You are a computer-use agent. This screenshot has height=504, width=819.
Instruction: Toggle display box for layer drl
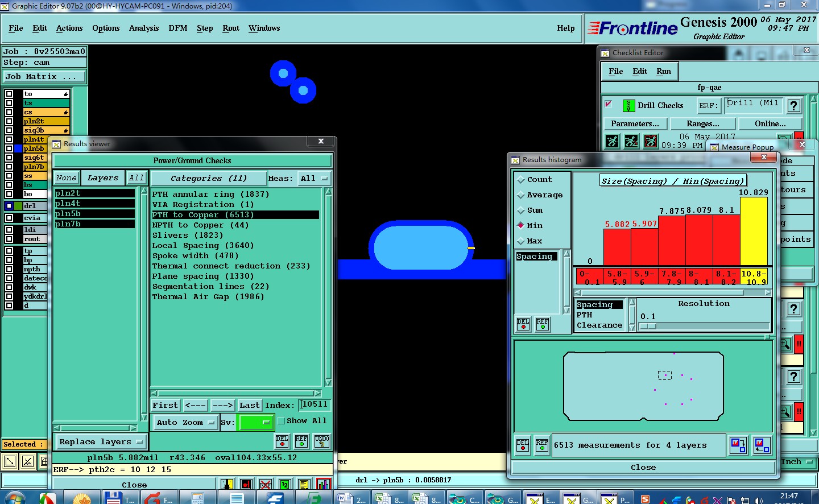click(9, 206)
